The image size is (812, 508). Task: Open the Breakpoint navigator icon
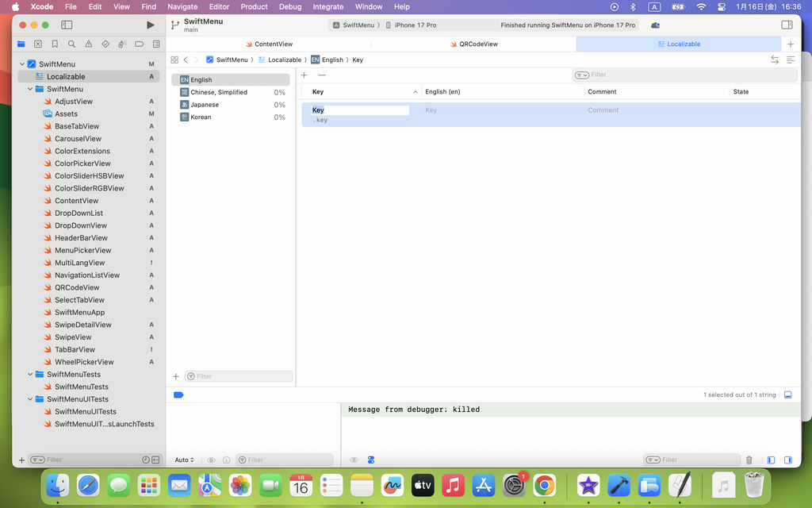pyautogui.click(x=139, y=44)
